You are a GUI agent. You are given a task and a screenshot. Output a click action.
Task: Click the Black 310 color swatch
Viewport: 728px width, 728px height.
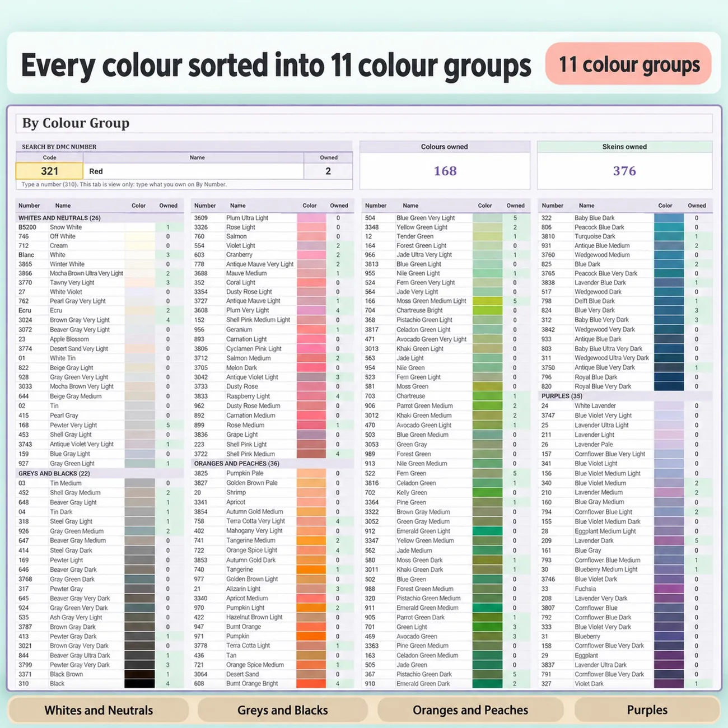tap(139, 684)
